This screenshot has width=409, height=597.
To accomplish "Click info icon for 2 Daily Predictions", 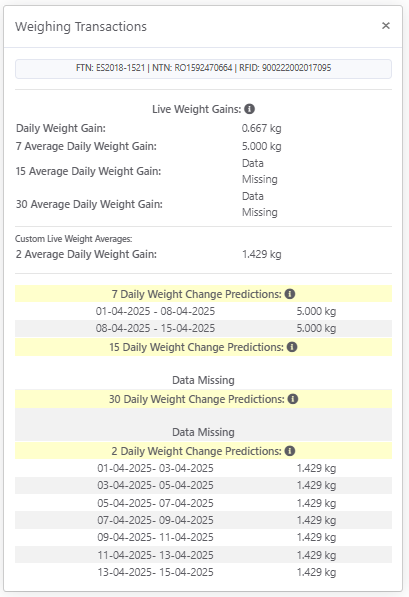I will coord(290,451).
